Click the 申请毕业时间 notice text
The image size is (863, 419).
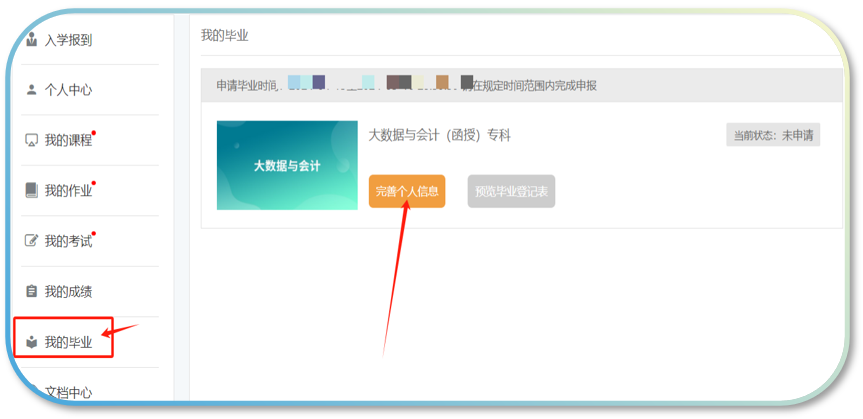407,85
